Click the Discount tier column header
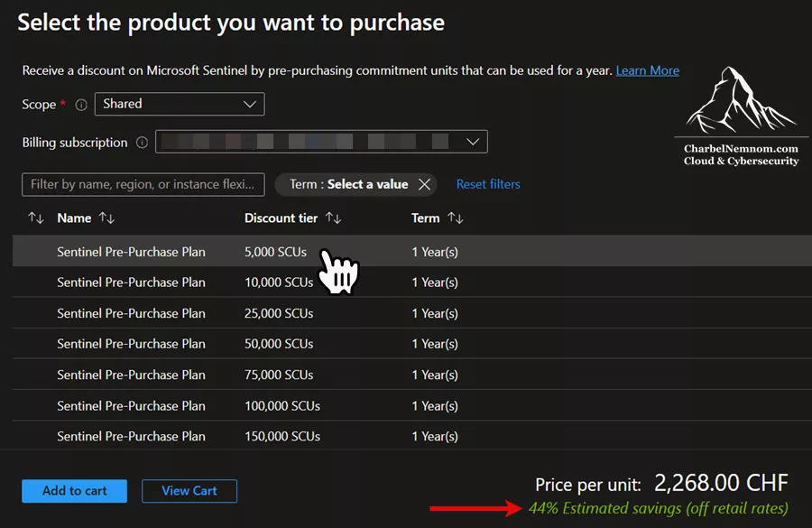Screen dimensions: 812x528 coord(281,218)
